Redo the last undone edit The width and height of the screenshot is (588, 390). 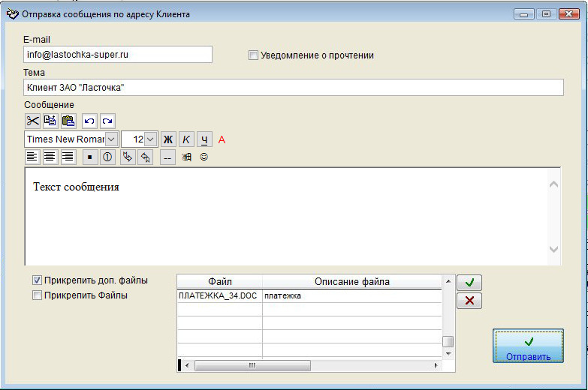pos(107,121)
